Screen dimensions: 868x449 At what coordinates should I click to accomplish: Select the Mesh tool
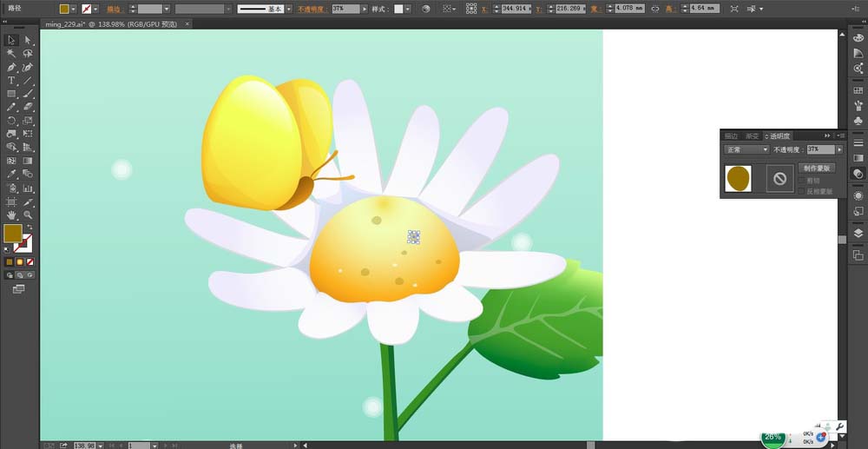(x=11, y=161)
